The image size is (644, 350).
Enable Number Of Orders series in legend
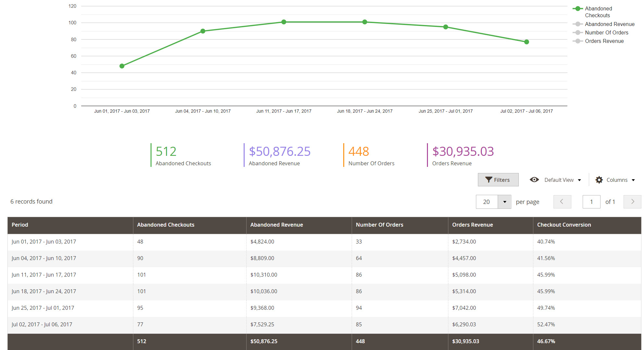(x=606, y=32)
